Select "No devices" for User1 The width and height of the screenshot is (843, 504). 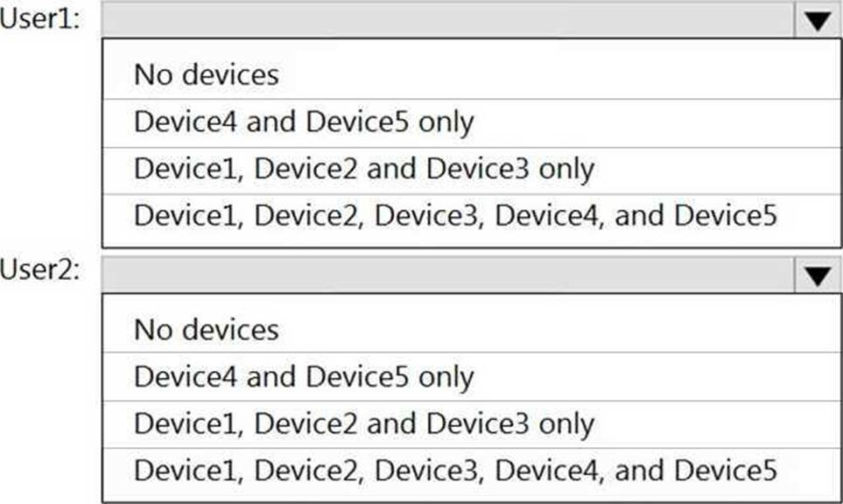point(207,74)
